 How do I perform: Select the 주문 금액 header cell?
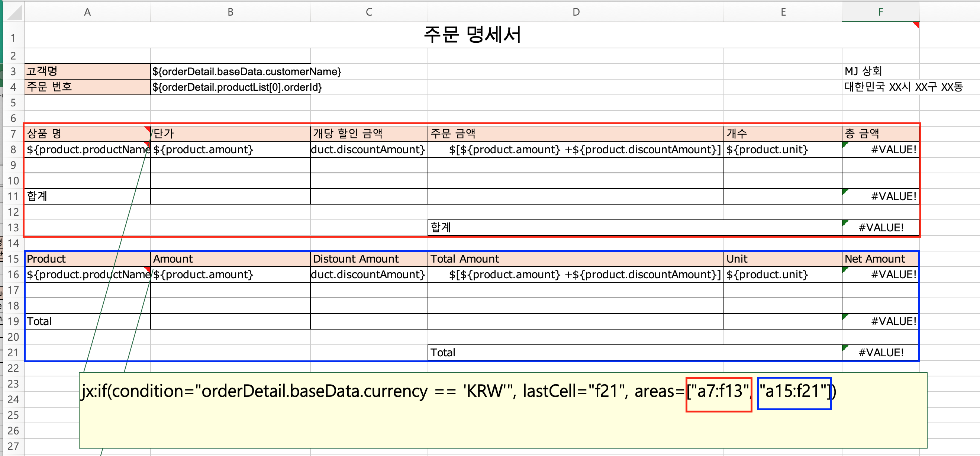tap(576, 134)
